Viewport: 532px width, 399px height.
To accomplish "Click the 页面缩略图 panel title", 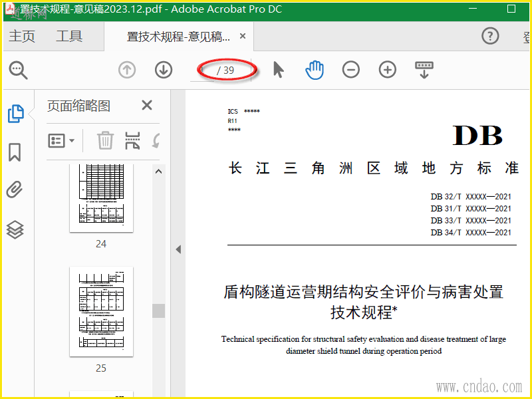I will 78,106.
